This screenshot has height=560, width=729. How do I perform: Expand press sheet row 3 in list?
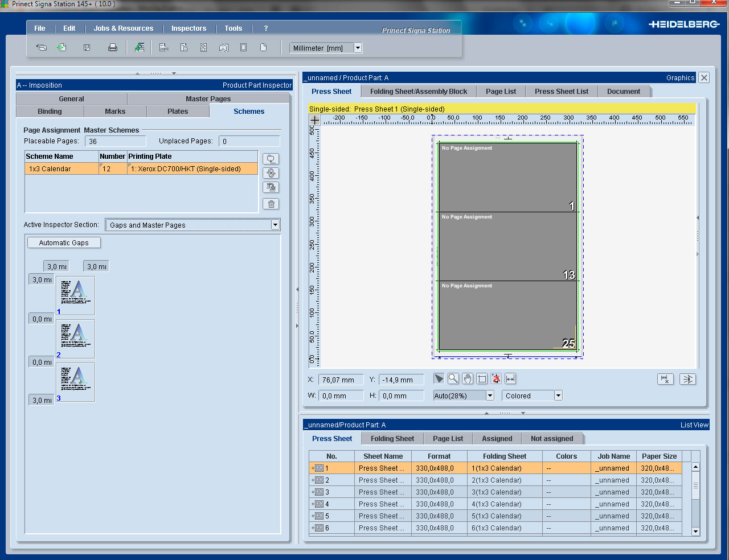[x=313, y=492]
